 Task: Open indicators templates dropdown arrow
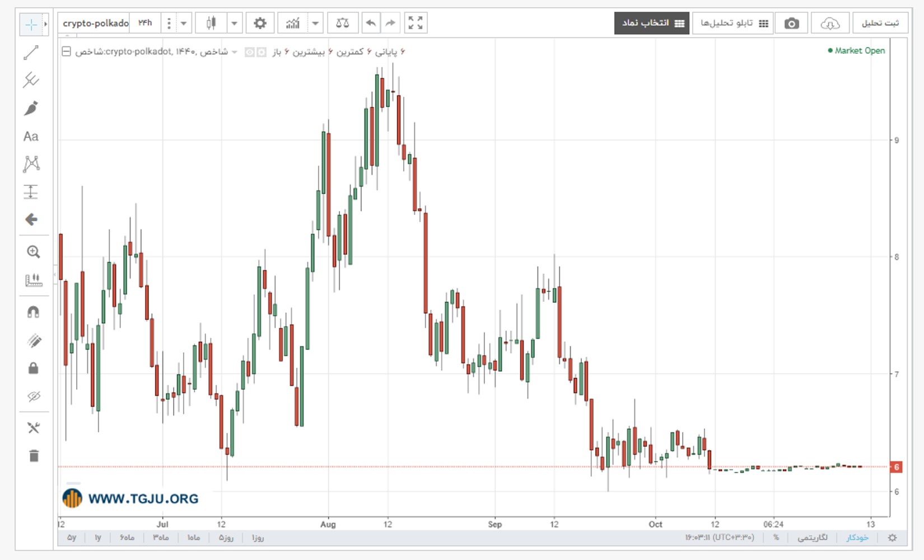coord(315,24)
